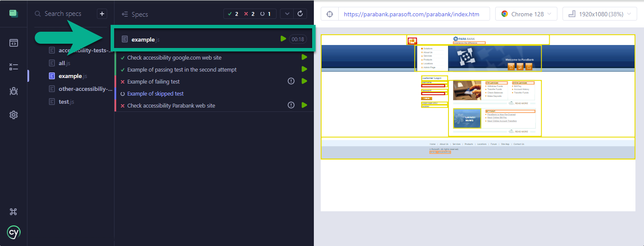Toggle the selector playground crosshair
This screenshot has height=246, width=644.
tap(330, 14)
